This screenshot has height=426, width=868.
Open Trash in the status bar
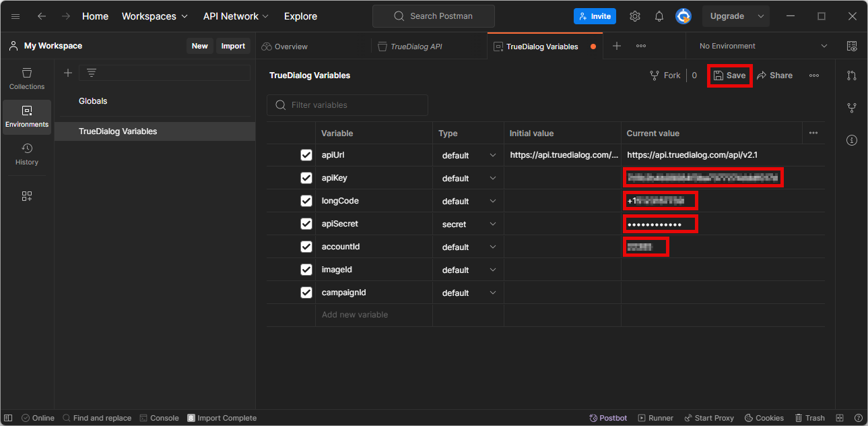click(x=809, y=418)
